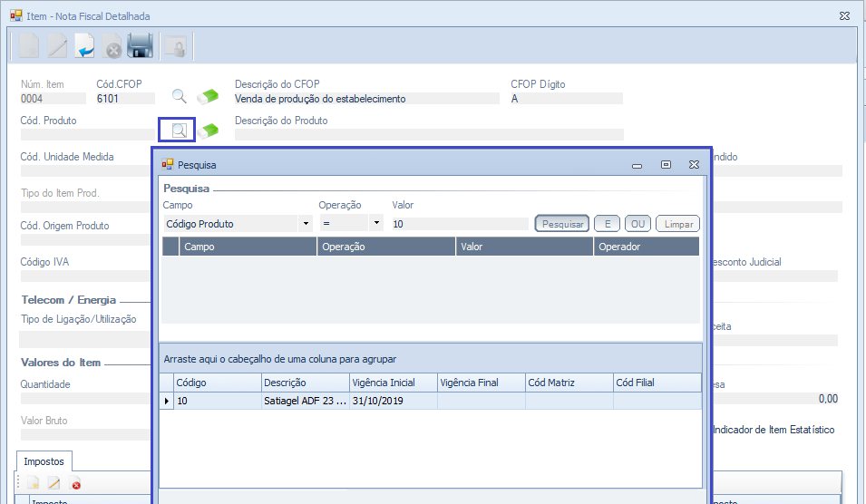
Task: Click the new tax record icon under Impostos
Action: click(x=32, y=484)
